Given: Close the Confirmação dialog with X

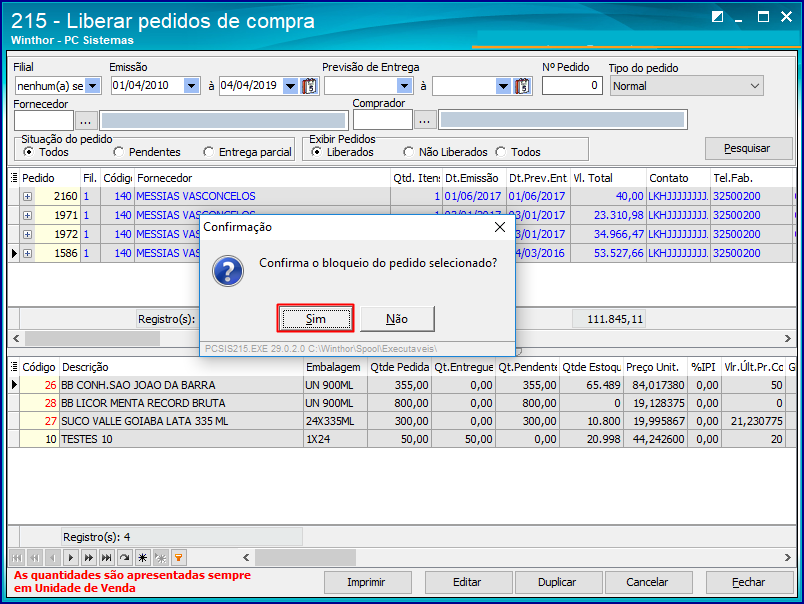Looking at the screenshot, I should tap(500, 227).
